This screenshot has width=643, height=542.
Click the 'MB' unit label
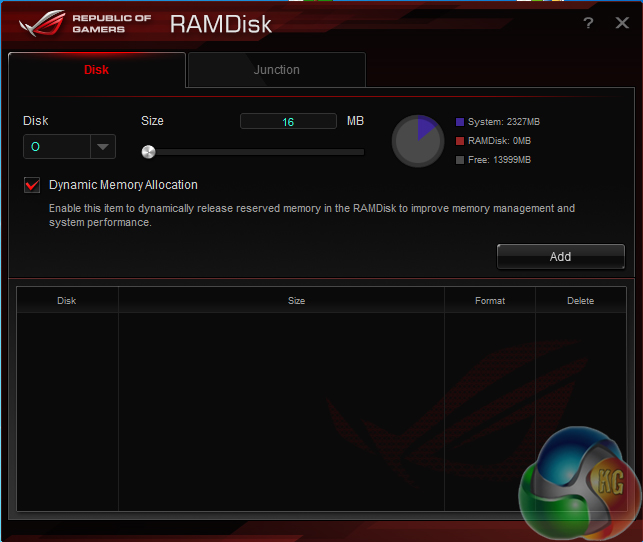click(355, 121)
